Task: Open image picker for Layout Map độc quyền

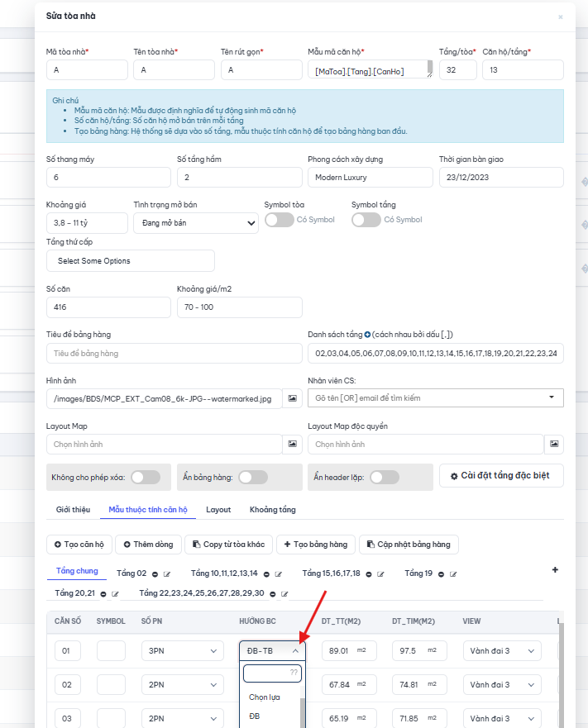Action: pos(554,444)
